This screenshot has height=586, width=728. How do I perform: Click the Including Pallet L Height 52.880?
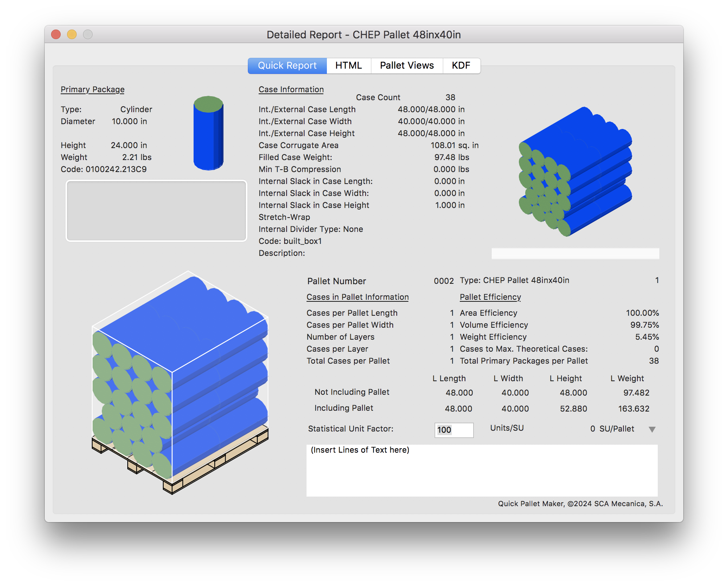coord(574,409)
